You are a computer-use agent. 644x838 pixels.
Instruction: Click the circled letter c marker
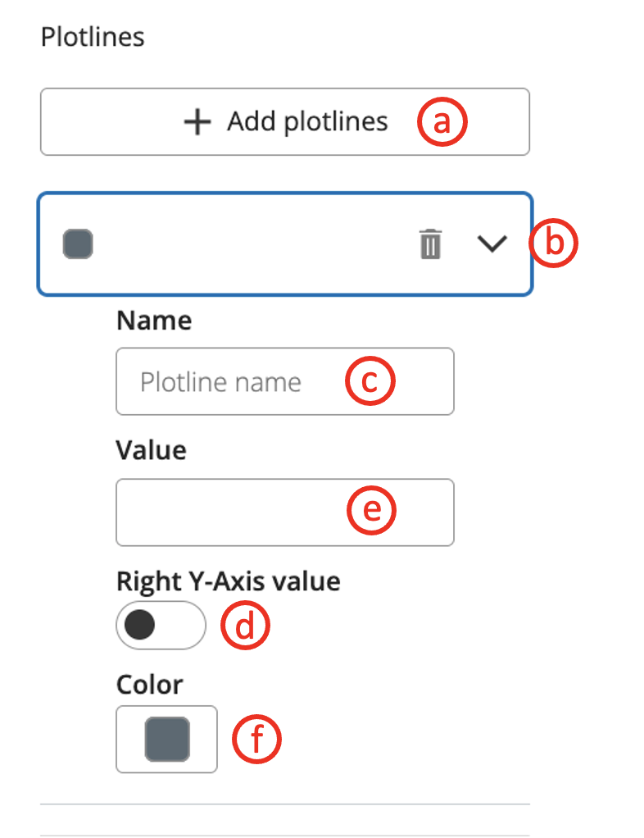click(x=370, y=381)
